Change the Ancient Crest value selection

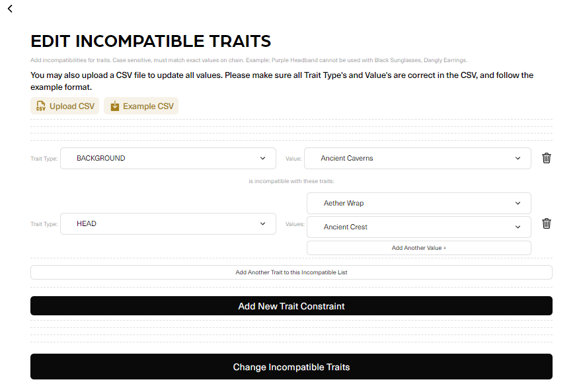tap(418, 227)
